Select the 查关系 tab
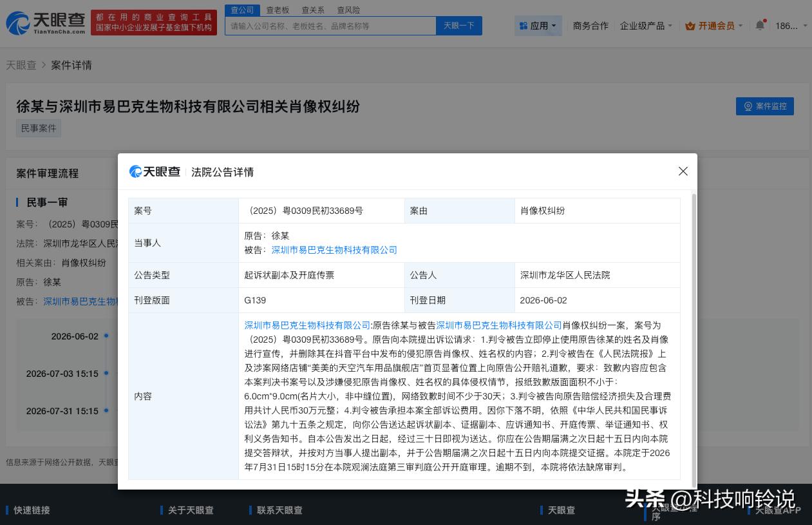Image resolution: width=812 pixels, height=525 pixels. click(313, 10)
